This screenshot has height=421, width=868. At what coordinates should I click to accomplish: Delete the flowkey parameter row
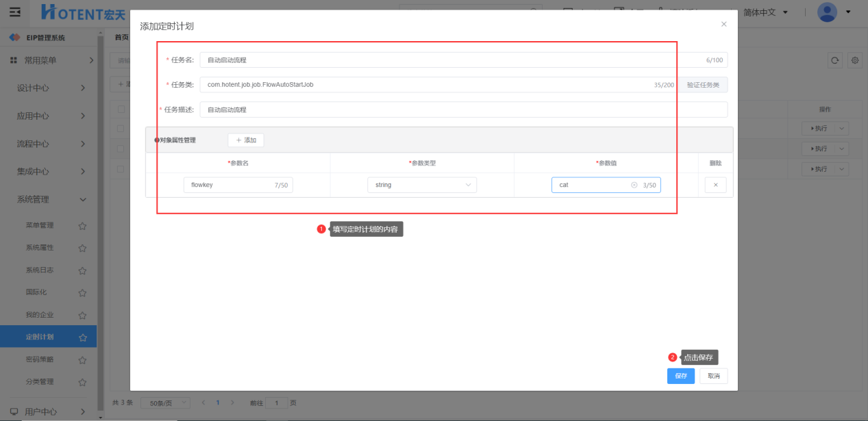(x=715, y=185)
